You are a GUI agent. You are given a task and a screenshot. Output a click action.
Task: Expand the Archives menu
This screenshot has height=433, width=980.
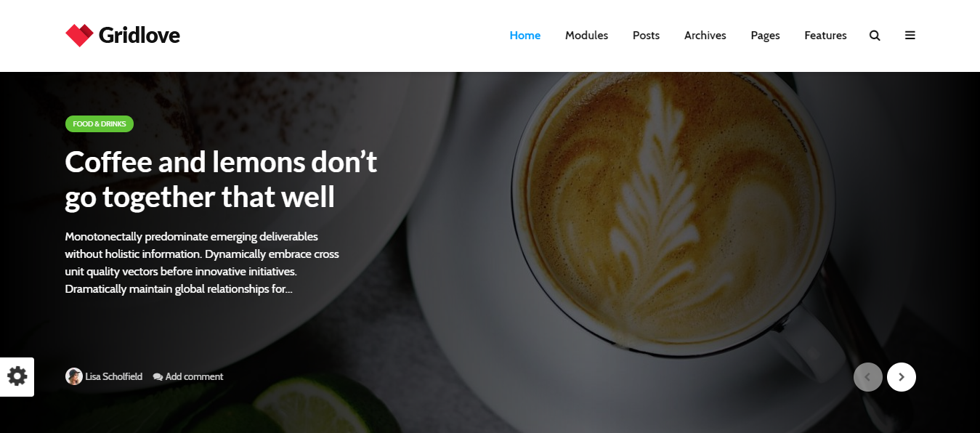tap(705, 36)
